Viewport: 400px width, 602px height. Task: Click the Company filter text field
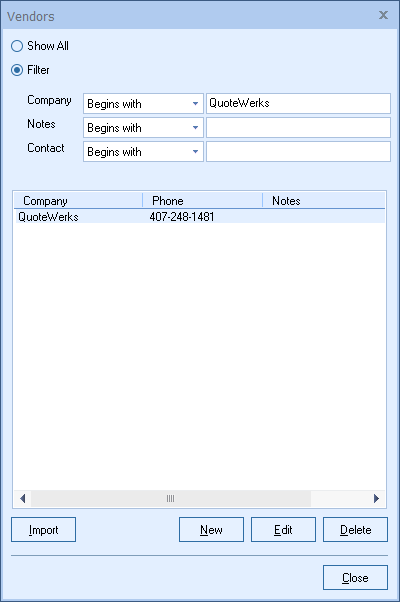[298, 103]
